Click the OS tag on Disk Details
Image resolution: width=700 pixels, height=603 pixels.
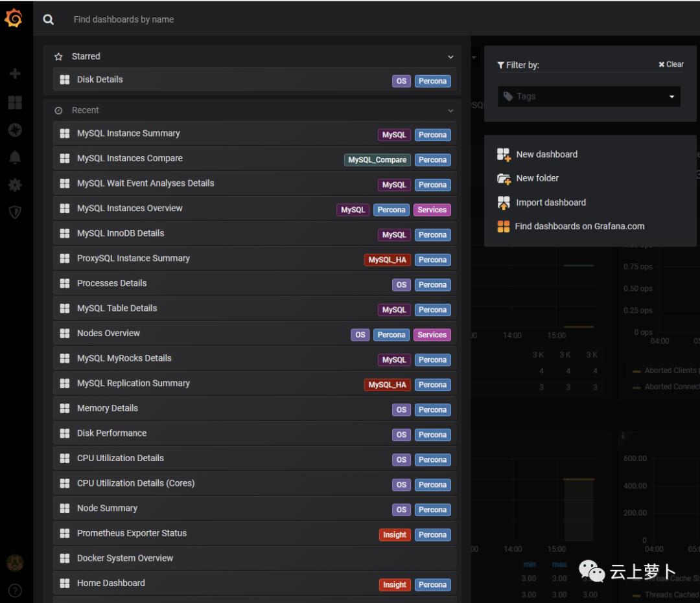coord(401,81)
